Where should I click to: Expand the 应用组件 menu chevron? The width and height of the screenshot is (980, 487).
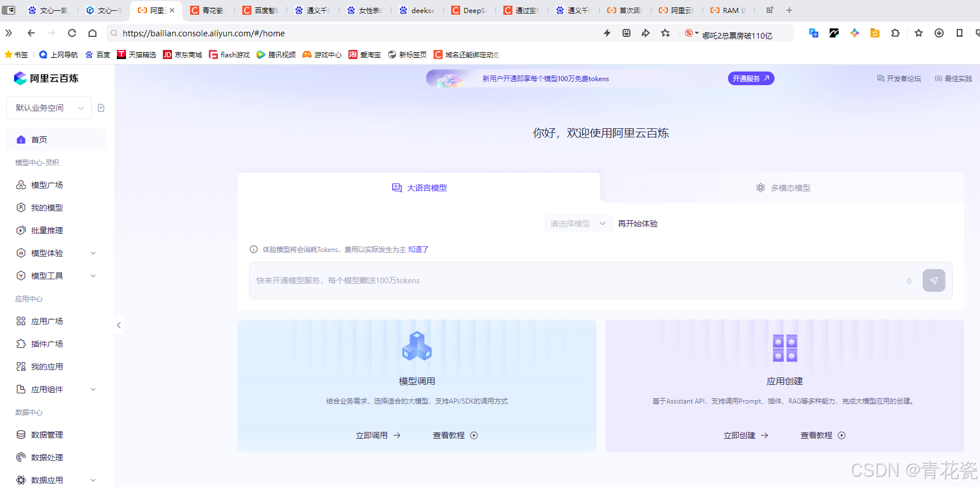point(93,389)
